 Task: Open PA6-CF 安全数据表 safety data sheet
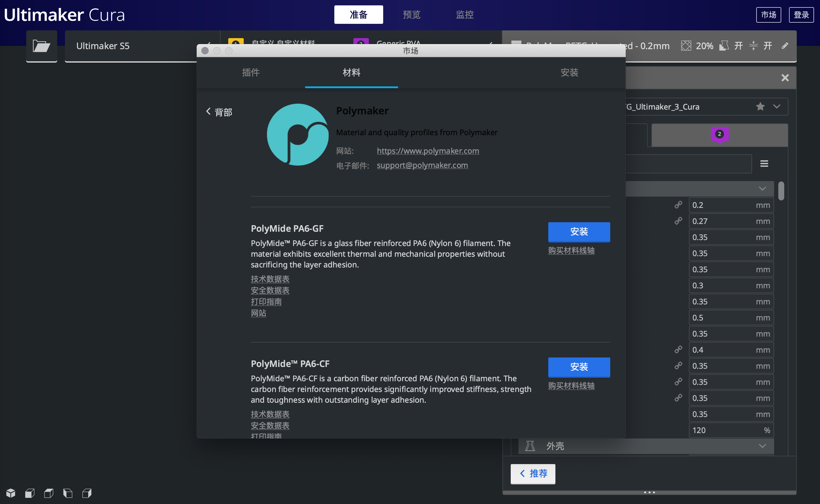270,425
